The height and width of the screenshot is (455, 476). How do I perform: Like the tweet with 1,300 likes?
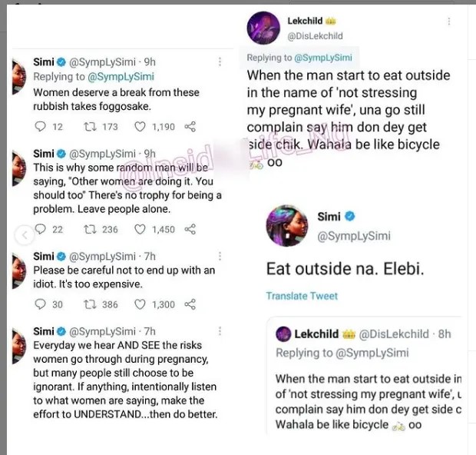click(x=140, y=304)
